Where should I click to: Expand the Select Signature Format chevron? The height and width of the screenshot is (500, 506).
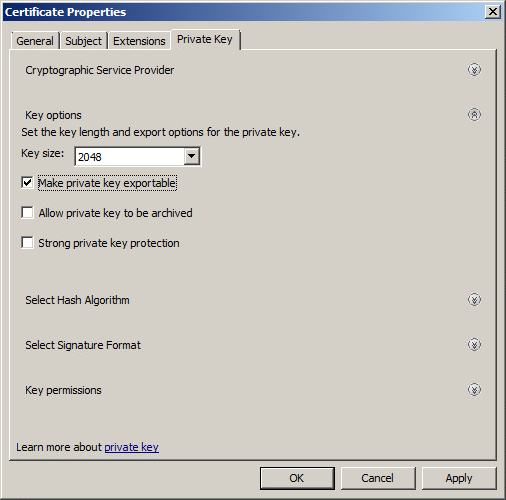point(474,344)
